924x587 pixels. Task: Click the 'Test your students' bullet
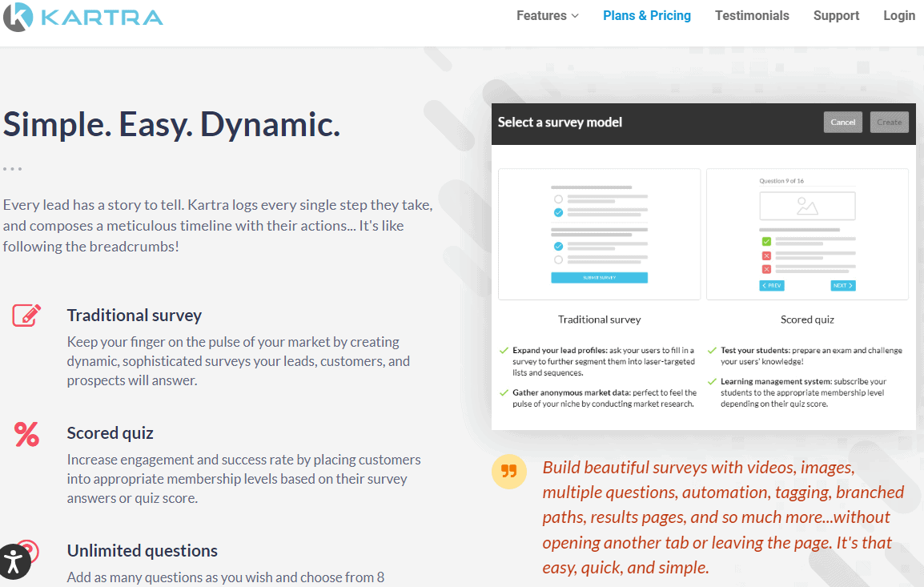pyautogui.click(x=805, y=356)
